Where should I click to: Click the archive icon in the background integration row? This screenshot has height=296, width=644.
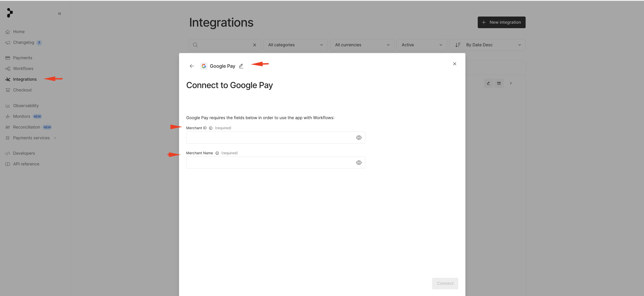click(499, 83)
